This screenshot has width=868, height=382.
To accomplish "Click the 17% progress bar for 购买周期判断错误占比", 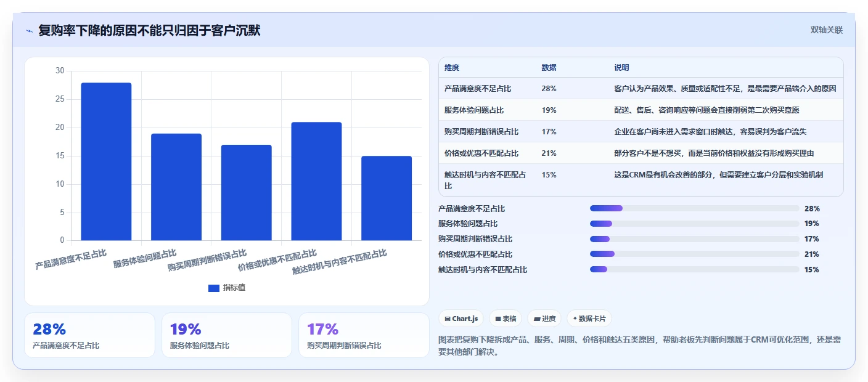I will coord(694,239).
